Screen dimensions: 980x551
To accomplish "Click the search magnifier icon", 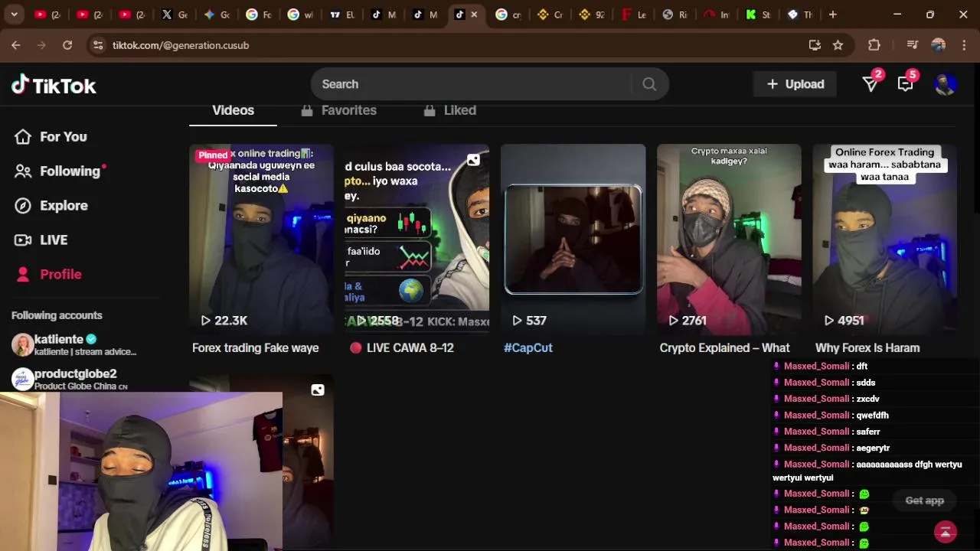I will tap(649, 84).
